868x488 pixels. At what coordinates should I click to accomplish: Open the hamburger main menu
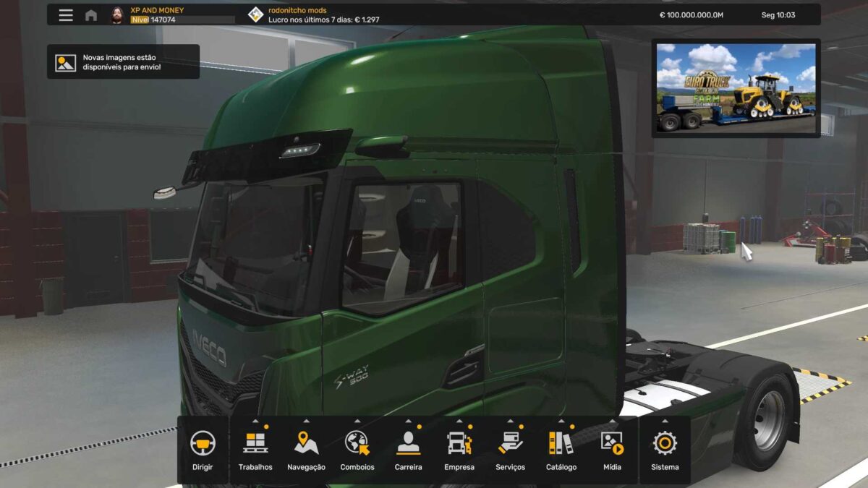click(x=66, y=15)
